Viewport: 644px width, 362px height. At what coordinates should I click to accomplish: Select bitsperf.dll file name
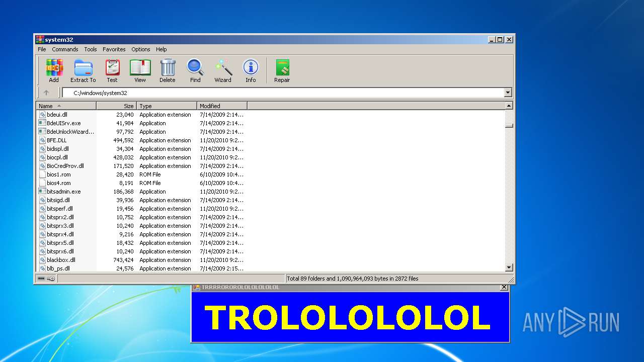click(x=60, y=209)
